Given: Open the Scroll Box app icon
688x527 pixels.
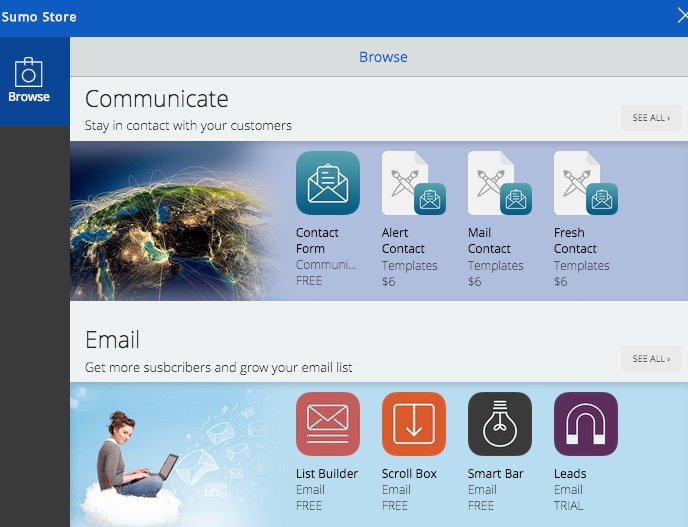Looking at the screenshot, I should click(x=414, y=424).
